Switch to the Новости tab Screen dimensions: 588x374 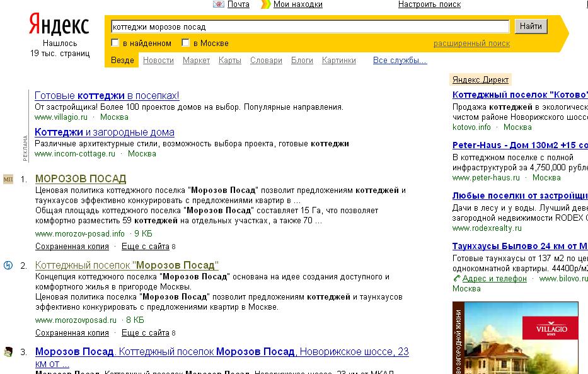[x=158, y=61]
